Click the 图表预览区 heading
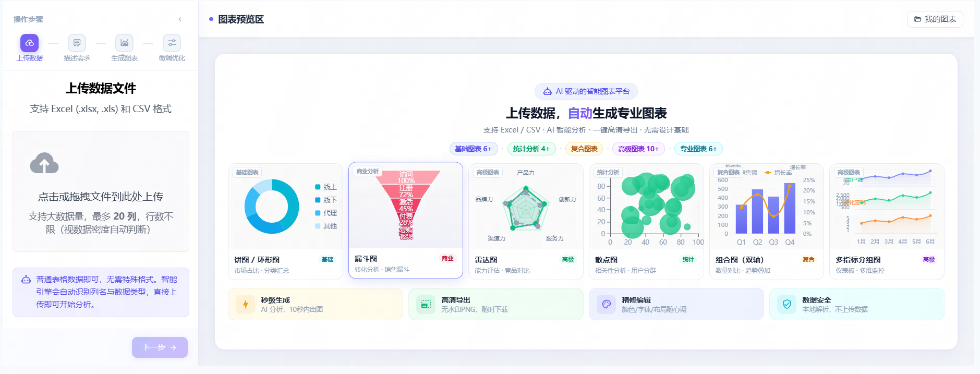Viewport: 980px width, 374px height. pyautogui.click(x=241, y=19)
